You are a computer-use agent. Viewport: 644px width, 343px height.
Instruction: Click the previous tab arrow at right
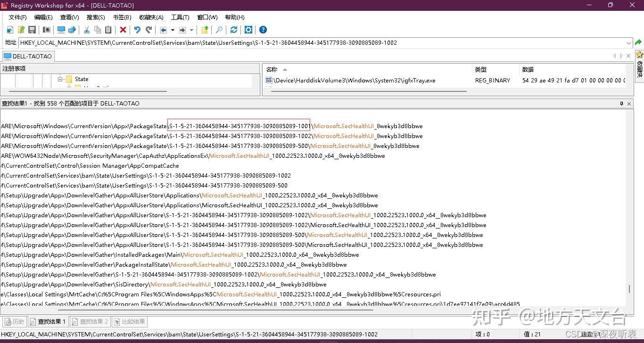[614, 56]
